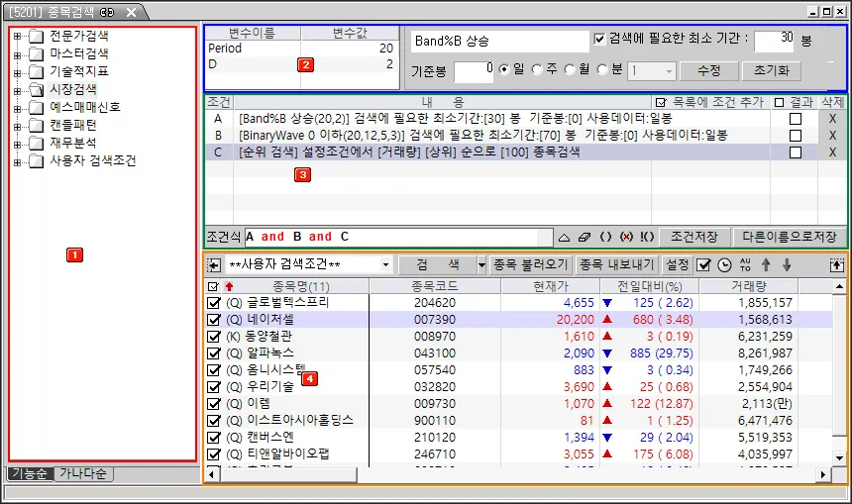Click the red sort arrow in the 종목명 header
This screenshot has width=852, height=504.
(x=229, y=286)
